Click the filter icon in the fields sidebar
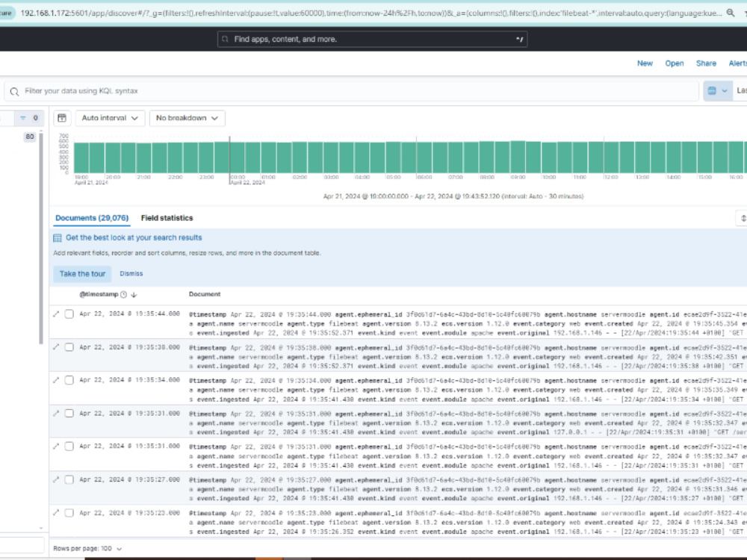 pos(22,117)
